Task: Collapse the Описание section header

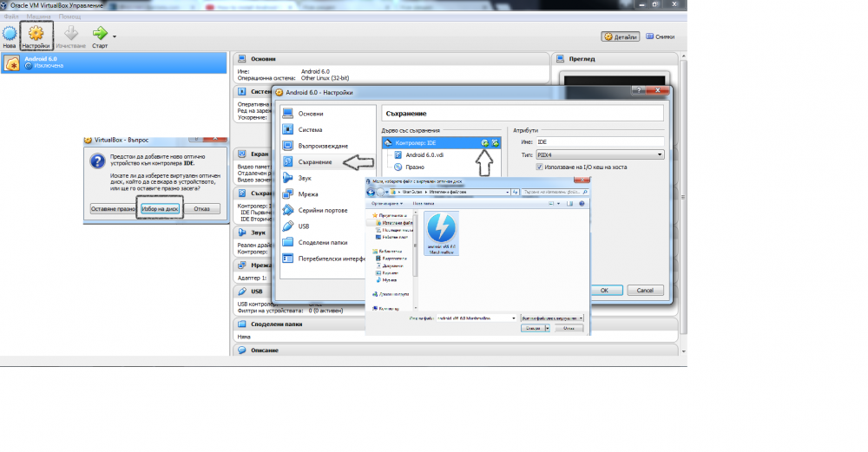Action: pyautogui.click(x=455, y=350)
